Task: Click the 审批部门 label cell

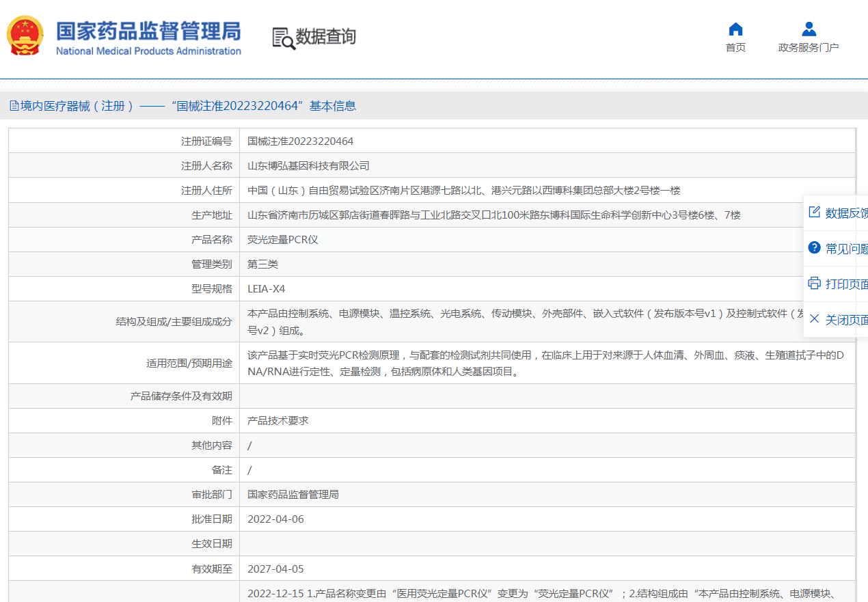Action: 124,495
